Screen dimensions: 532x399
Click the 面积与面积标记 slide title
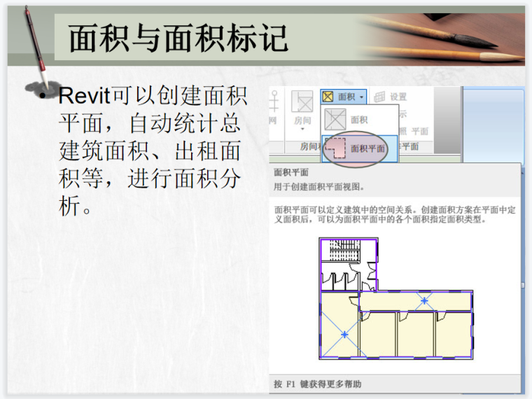178,38
